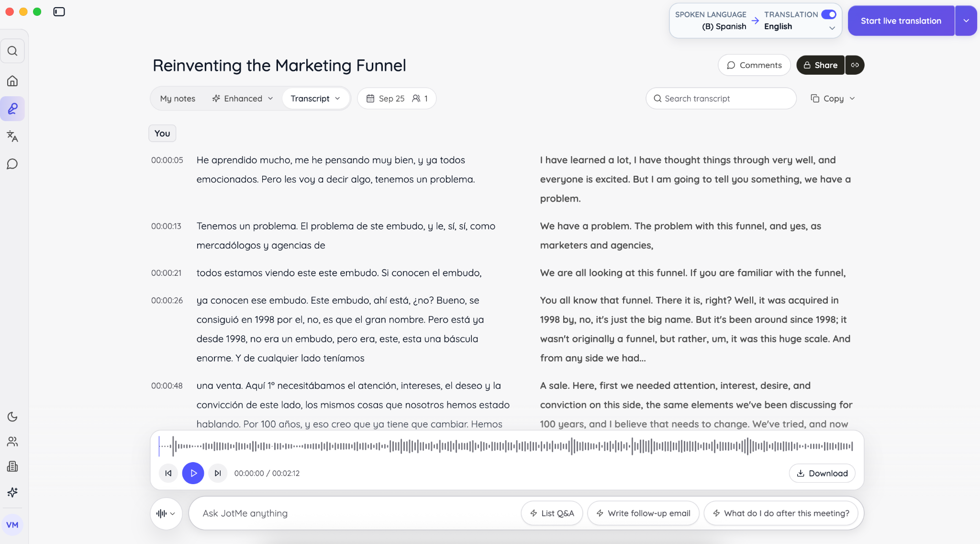Select the (B) Spanish spoken language

(x=724, y=27)
